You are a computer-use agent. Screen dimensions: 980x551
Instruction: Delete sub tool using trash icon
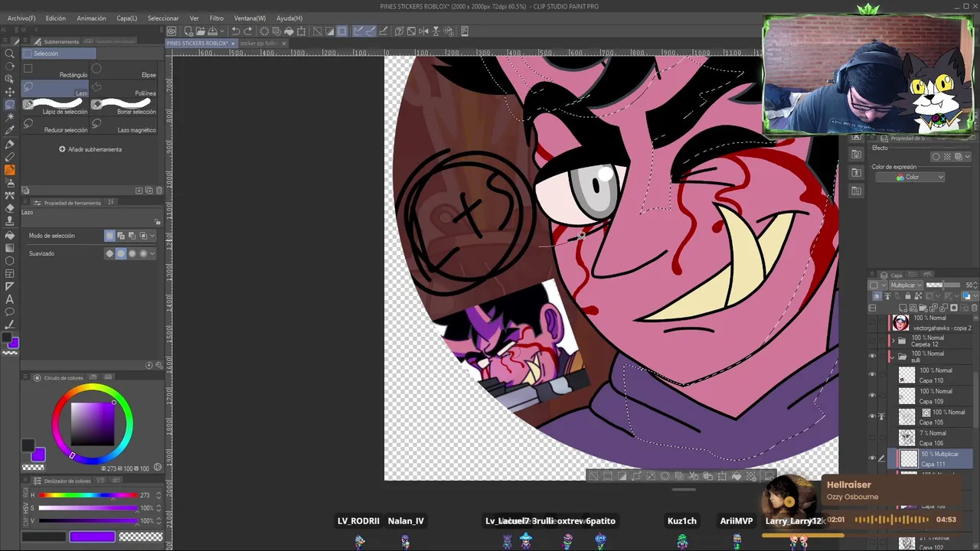[159, 191]
